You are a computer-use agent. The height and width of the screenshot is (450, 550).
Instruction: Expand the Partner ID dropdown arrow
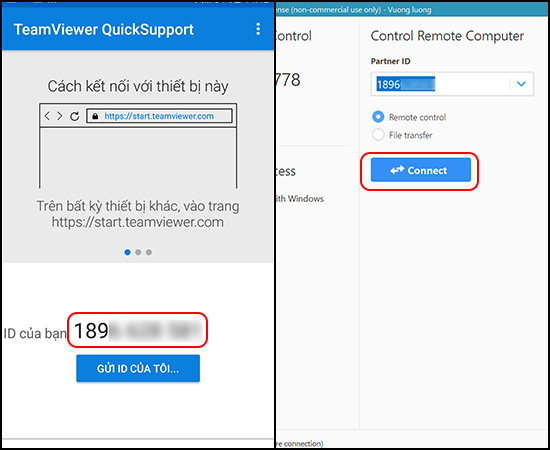[521, 84]
